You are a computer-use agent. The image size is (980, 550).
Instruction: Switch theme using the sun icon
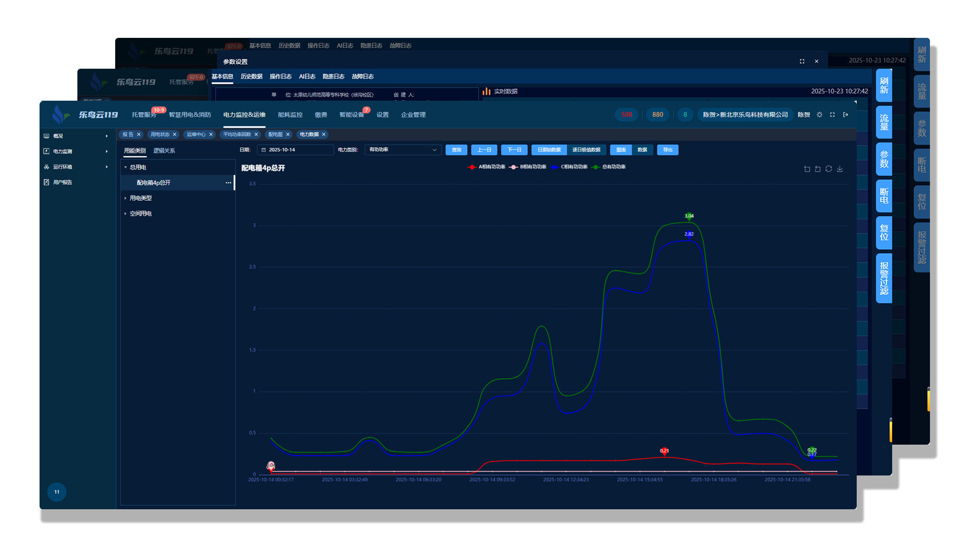pyautogui.click(x=819, y=115)
